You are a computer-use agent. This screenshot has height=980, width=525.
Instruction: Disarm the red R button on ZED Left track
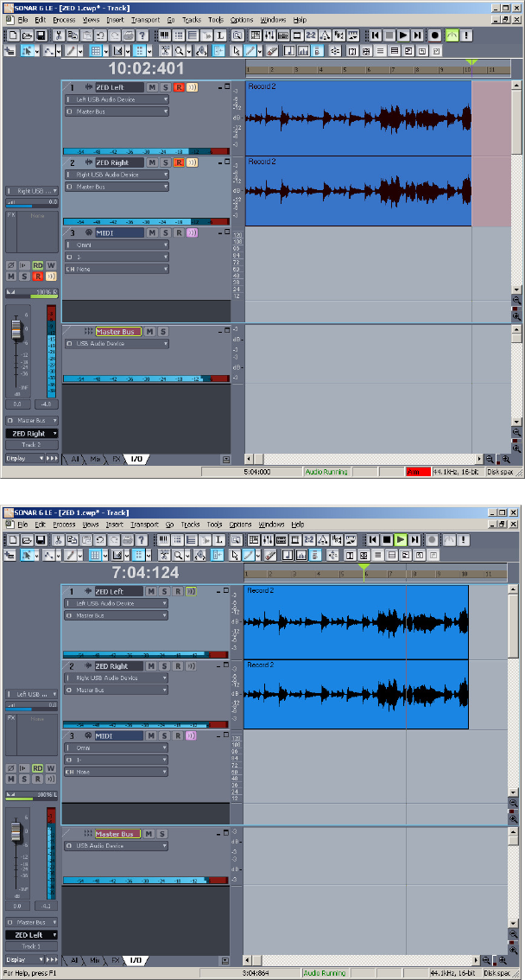click(179, 87)
